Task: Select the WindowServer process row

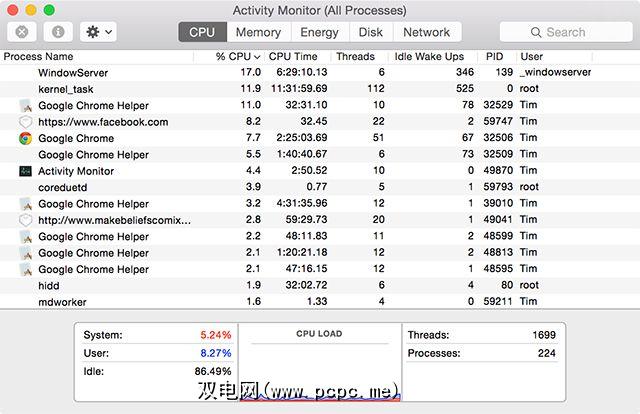Action: 320,73
